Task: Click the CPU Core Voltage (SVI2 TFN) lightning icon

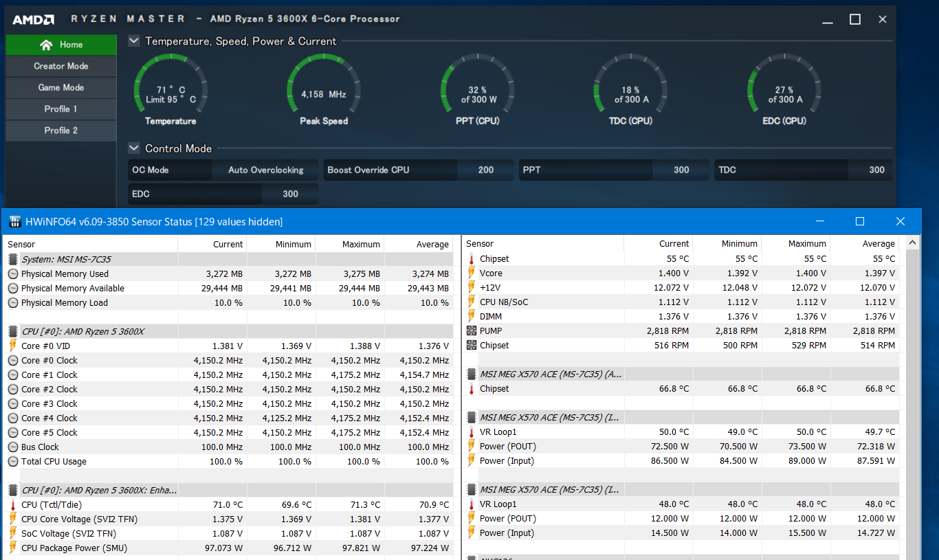Action: (x=12, y=519)
